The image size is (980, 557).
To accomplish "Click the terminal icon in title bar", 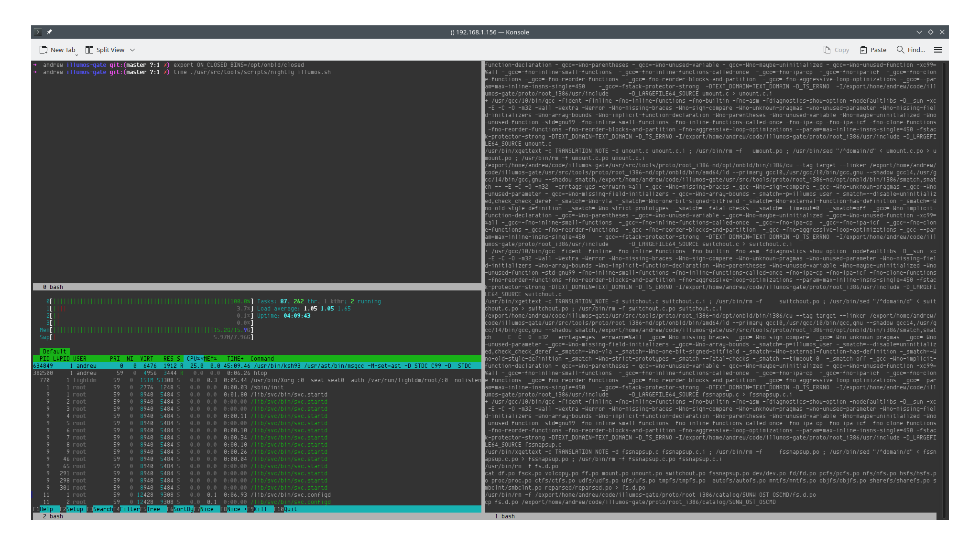I will (x=38, y=32).
